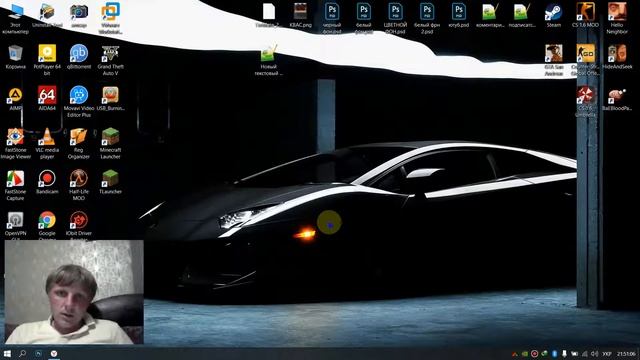Open the Uninstall Tool shortcut
Screen dimensions: 640x360
tap(47, 16)
